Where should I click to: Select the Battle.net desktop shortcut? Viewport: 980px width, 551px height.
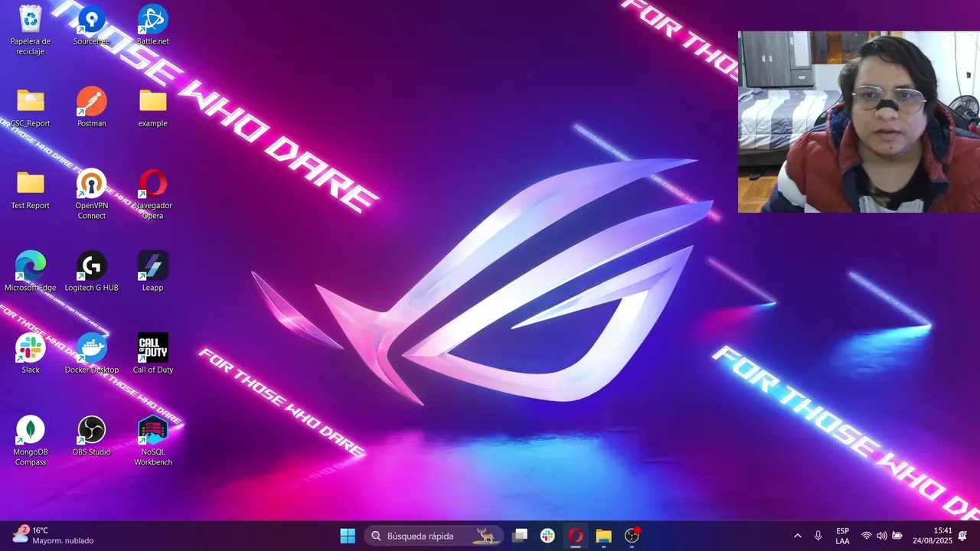click(x=153, y=24)
